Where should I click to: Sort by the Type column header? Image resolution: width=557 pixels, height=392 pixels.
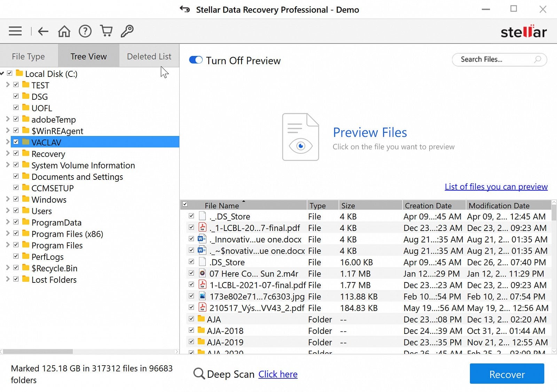pos(323,205)
